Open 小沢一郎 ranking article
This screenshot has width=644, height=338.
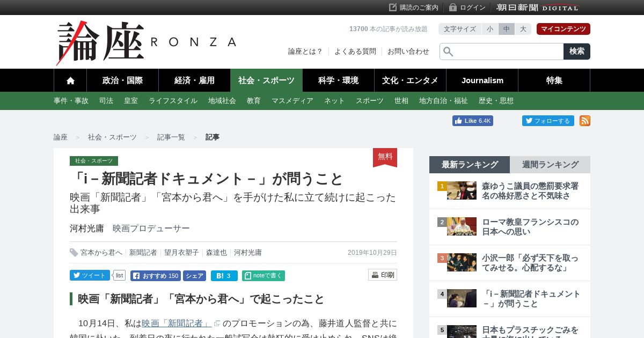pyautogui.click(x=530, y=263)
